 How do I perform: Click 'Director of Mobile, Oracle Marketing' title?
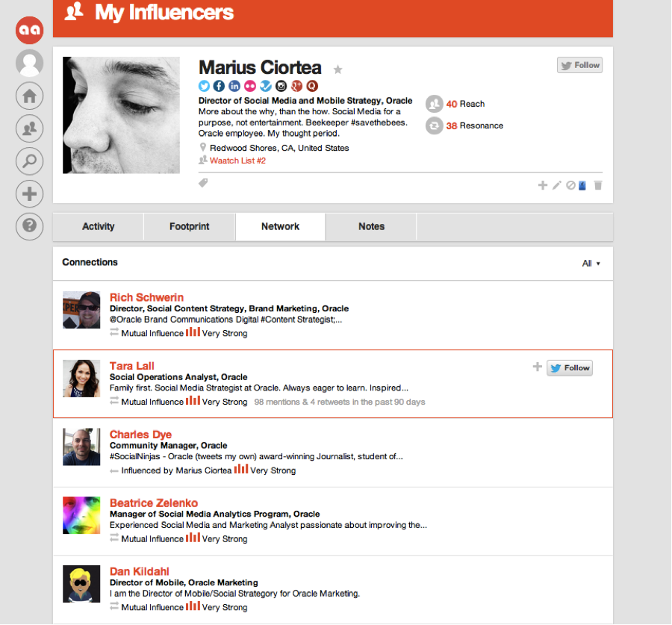point(184,582)
